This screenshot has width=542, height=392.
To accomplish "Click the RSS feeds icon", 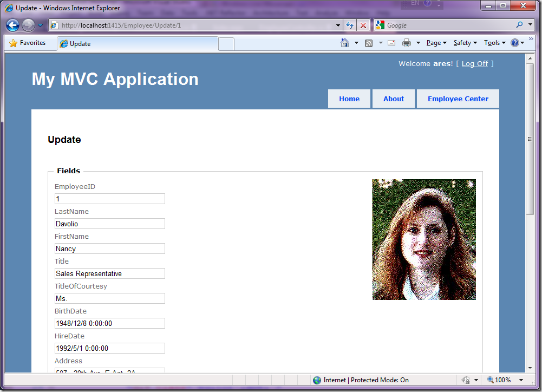I will tap(369, 43).
